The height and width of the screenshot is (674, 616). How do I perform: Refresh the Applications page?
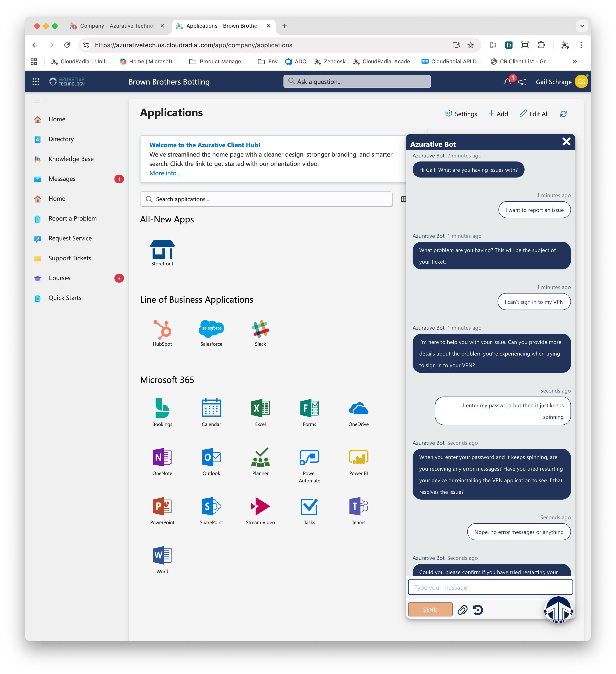click(563, 114)
